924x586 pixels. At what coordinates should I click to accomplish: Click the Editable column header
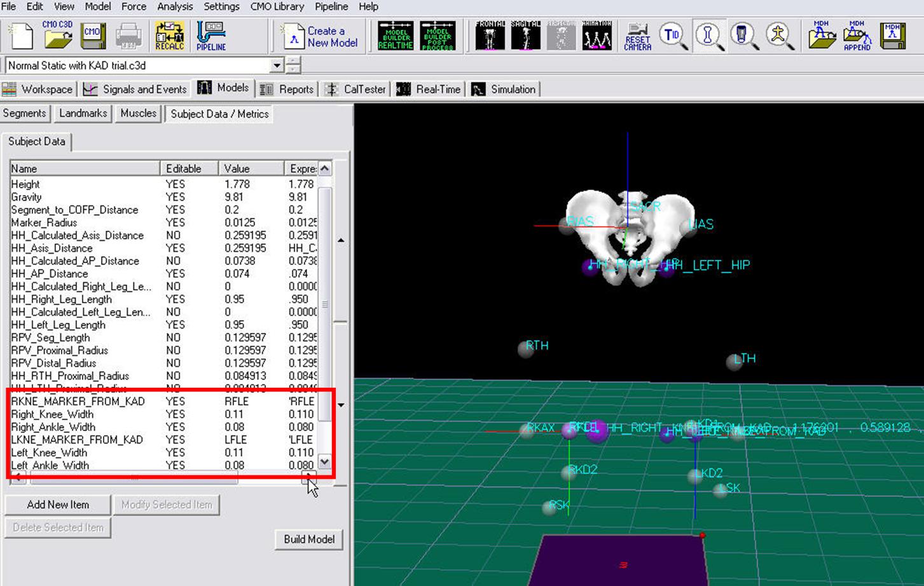[x=189, y=168]
